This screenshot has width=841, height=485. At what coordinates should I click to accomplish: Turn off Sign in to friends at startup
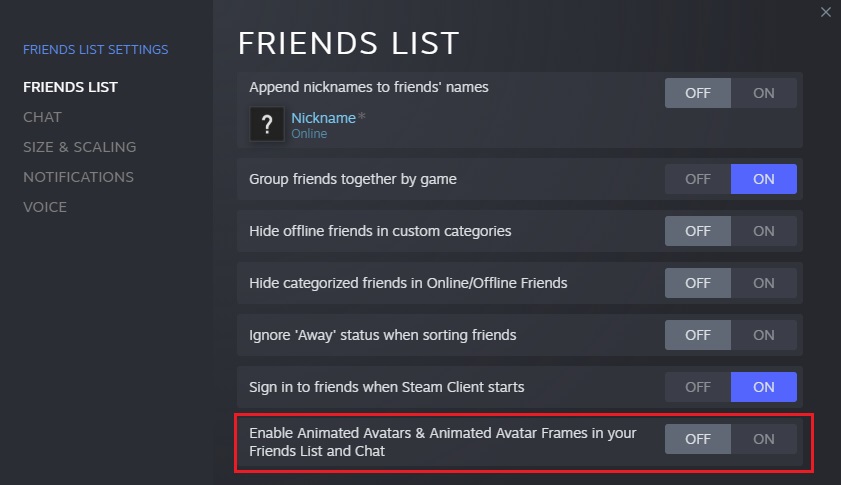coord(698,386)
